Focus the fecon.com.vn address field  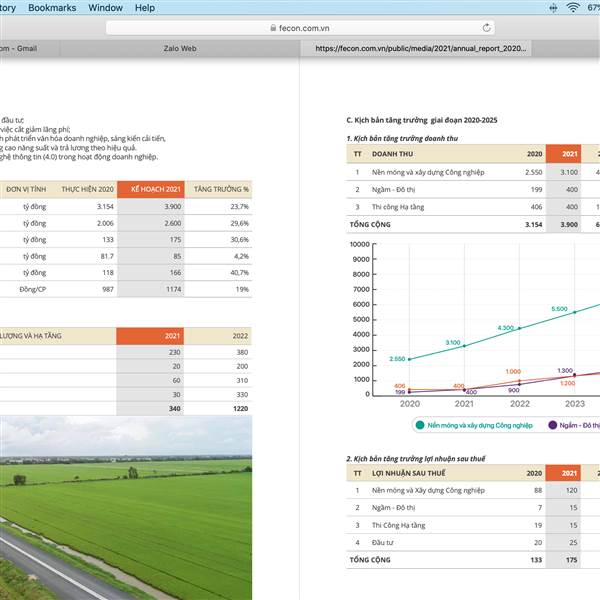[x=300, y=28]
